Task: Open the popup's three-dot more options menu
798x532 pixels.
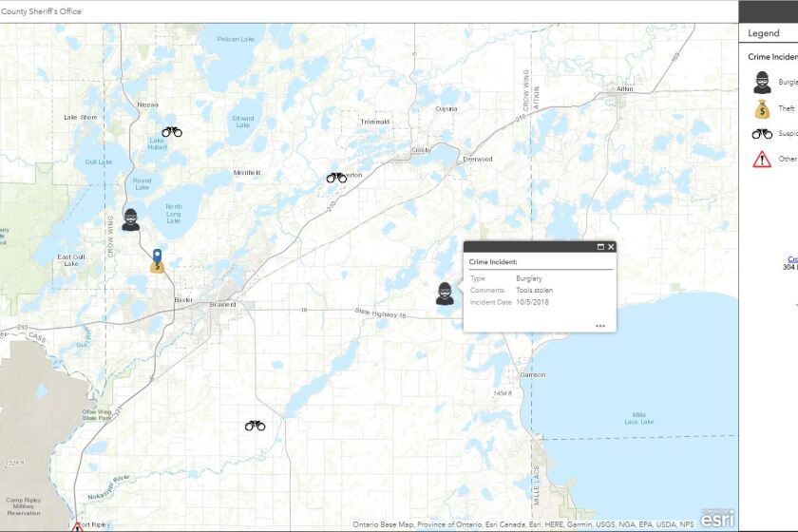Action: tap(600, 326)
